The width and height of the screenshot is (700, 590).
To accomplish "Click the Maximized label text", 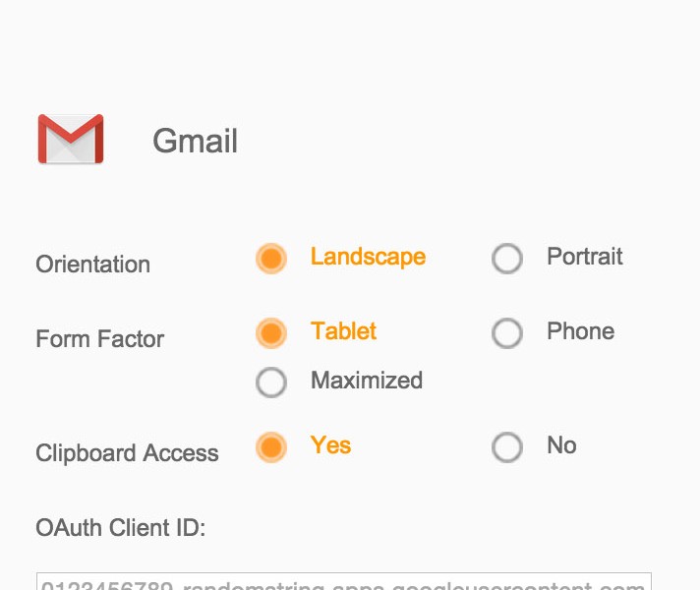I will pyautogui.click(x=367, y=382).
